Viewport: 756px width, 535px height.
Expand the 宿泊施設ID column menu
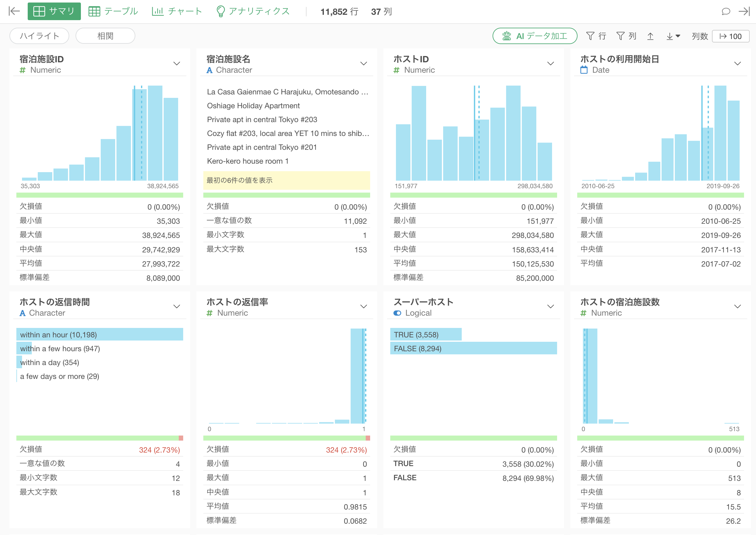(177, 64)
